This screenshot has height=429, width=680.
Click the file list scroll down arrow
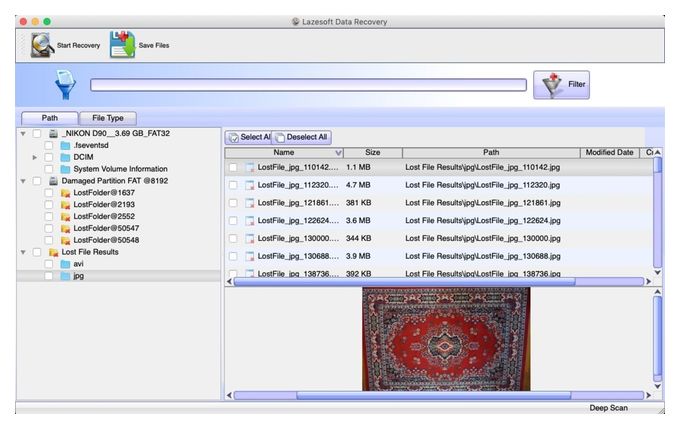[657, 272]
